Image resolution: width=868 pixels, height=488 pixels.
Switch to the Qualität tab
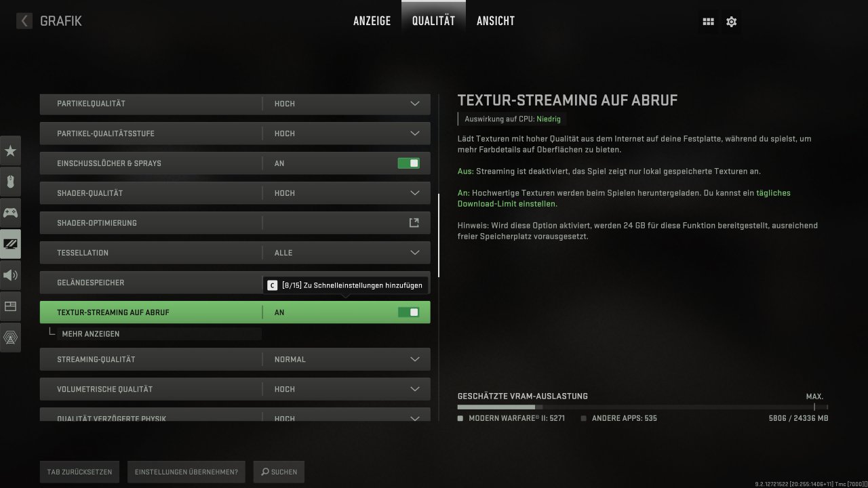tap(433, 21)
